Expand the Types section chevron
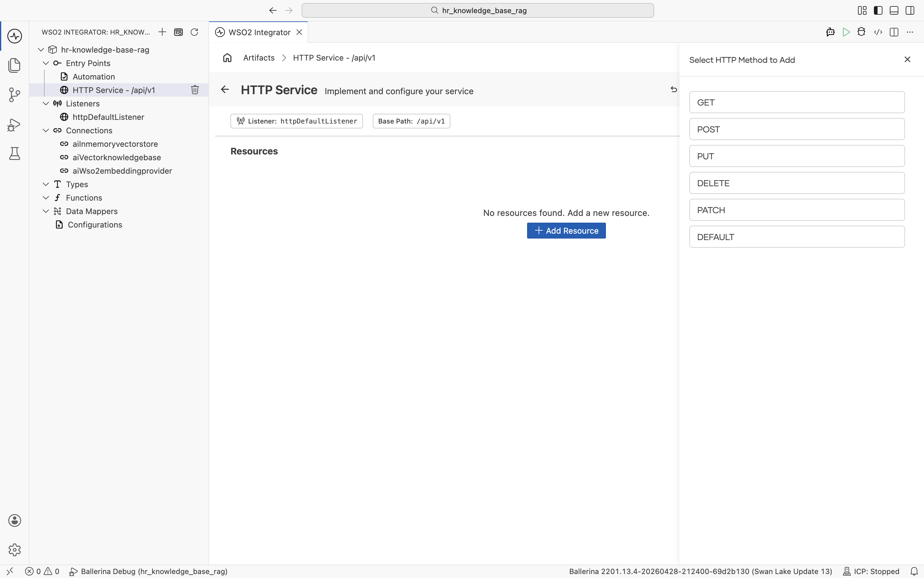Image resolution: width=924 pixels, height=578 pixels. pos(46,184)
